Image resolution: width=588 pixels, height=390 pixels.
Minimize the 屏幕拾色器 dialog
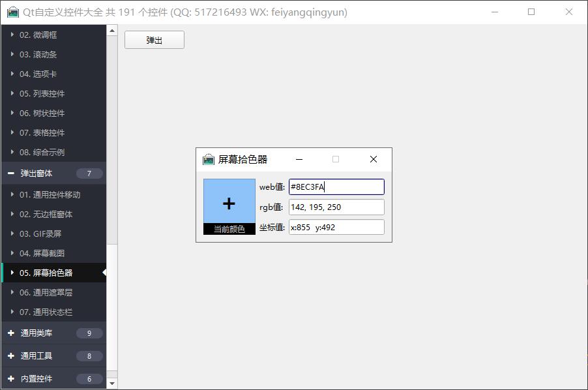[299, 159]
